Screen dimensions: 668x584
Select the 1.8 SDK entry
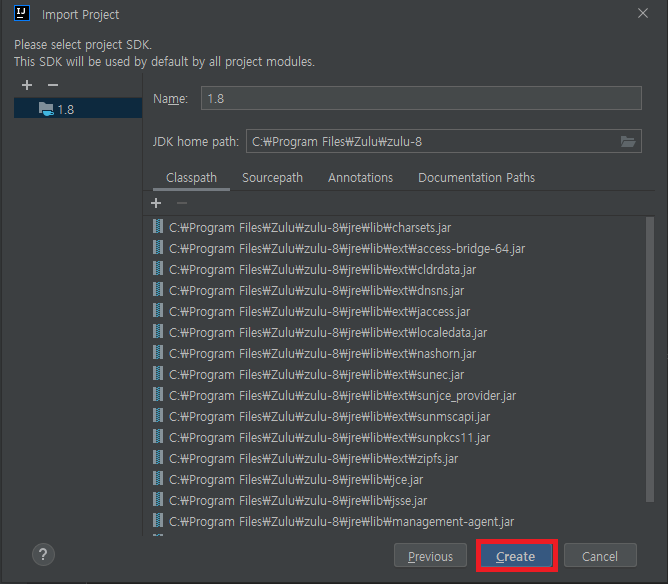pyautogui.click(x=78, y=109)
